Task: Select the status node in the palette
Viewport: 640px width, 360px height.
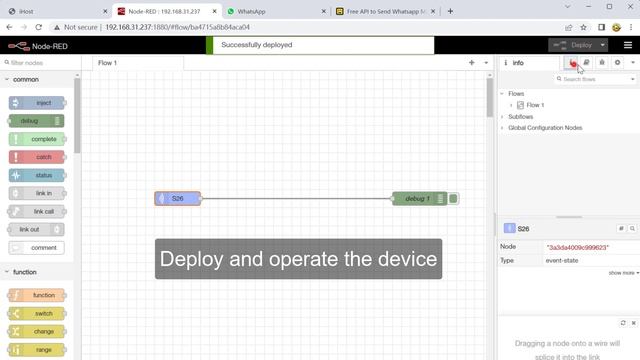Action: click(x=37, y=175)
